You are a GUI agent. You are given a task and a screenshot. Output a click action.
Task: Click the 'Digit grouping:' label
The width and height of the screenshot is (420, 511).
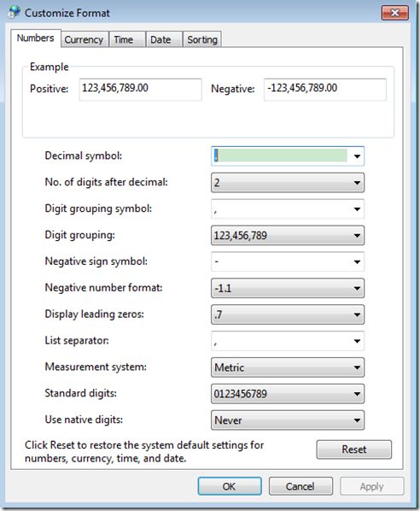(x=79, y=235)
